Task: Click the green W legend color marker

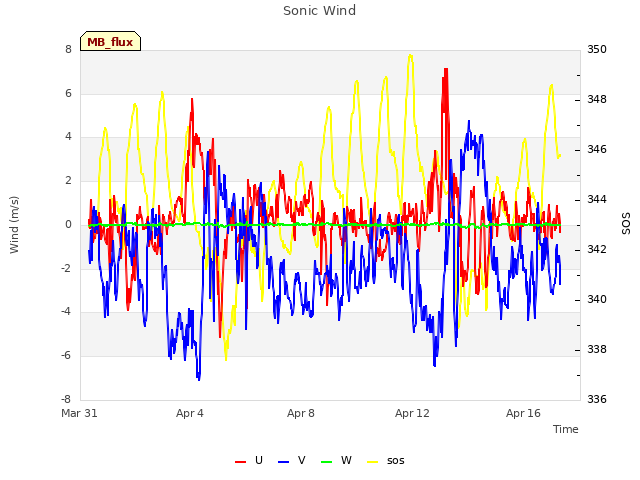Action: (x=327, y=462)
